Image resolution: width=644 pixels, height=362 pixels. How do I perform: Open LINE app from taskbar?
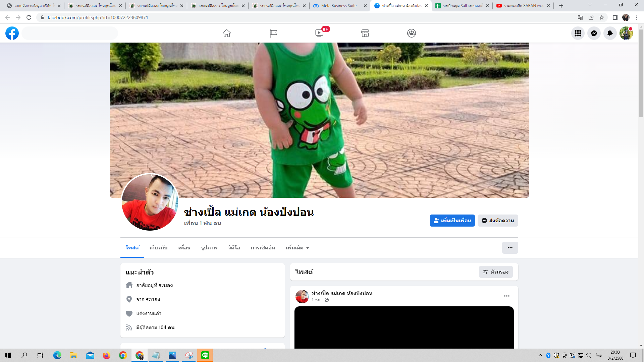[x=205, y=355]
